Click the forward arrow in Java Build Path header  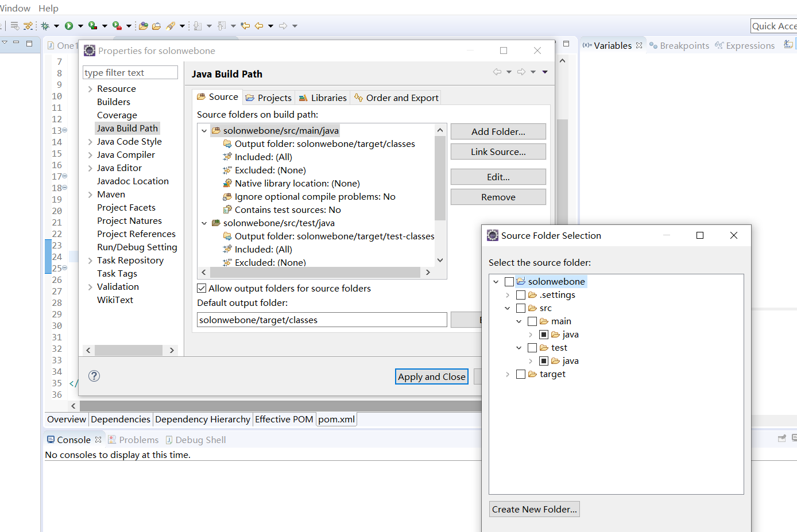coord(521,72)
